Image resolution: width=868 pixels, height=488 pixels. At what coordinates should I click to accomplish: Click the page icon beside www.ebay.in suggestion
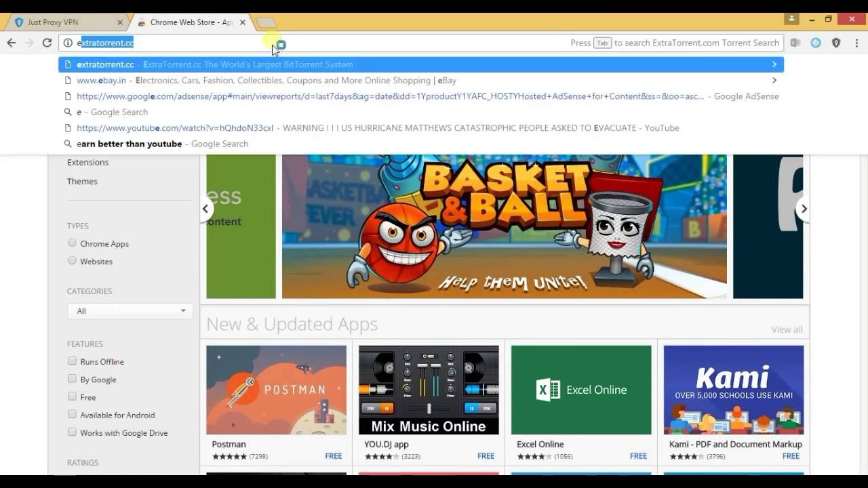(68, 80)
